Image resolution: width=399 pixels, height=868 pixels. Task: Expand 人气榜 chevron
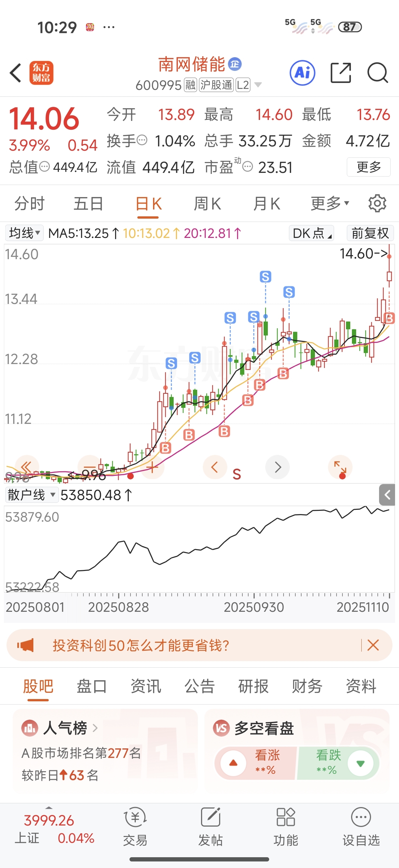click(95, 728)
